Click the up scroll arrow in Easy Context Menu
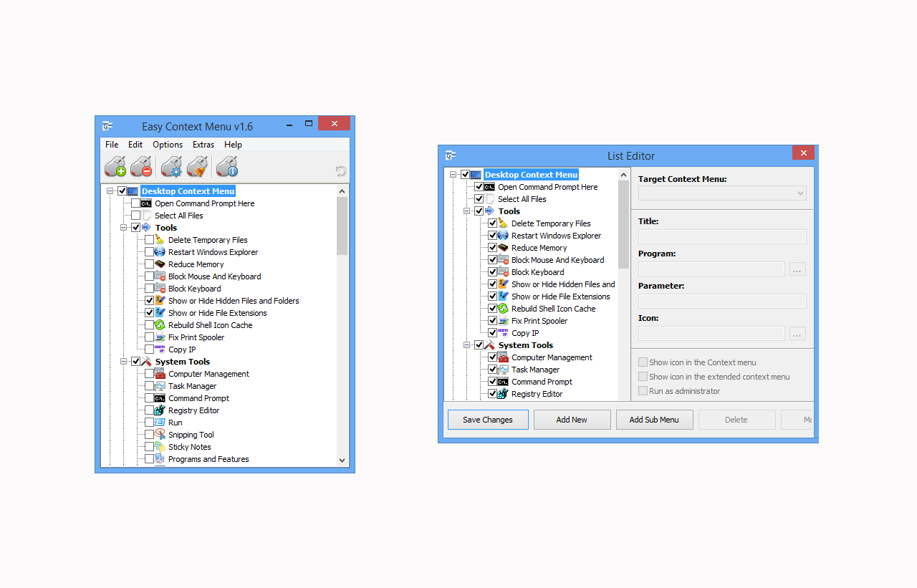The height and width of the screenshot is (588, 917). [342, 191]
